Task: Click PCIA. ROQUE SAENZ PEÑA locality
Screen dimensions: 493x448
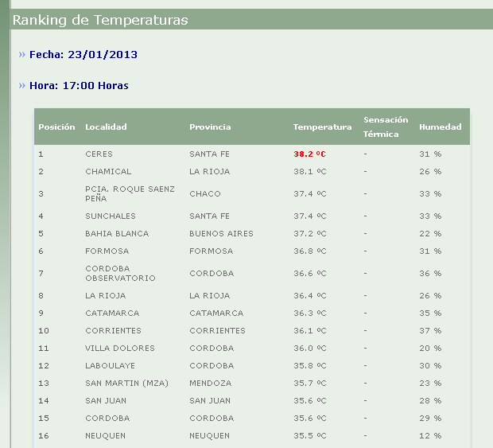Action: pyautogui.click(x=118, y=193)
